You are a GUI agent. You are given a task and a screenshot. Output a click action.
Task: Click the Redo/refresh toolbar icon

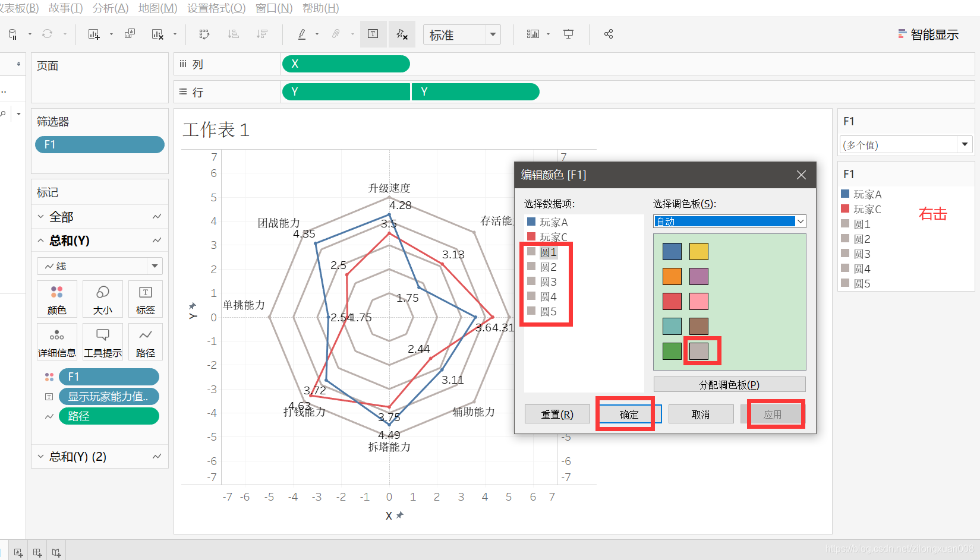47,34
